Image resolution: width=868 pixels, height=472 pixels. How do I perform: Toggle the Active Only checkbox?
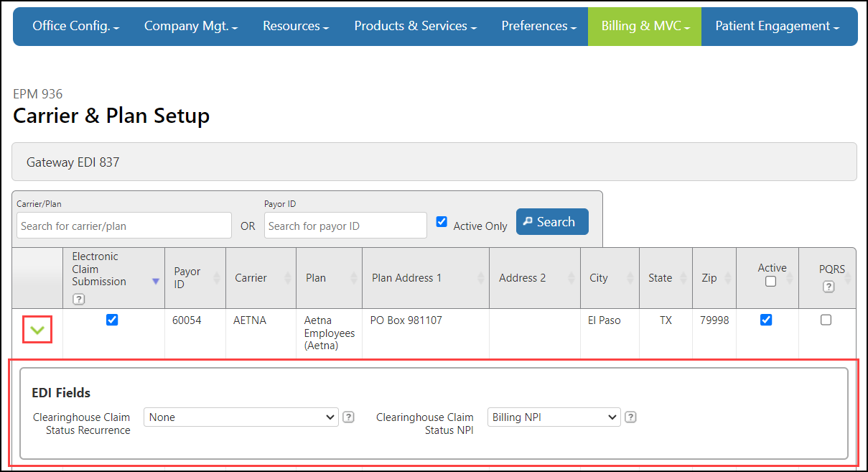(x=442, y=222)
